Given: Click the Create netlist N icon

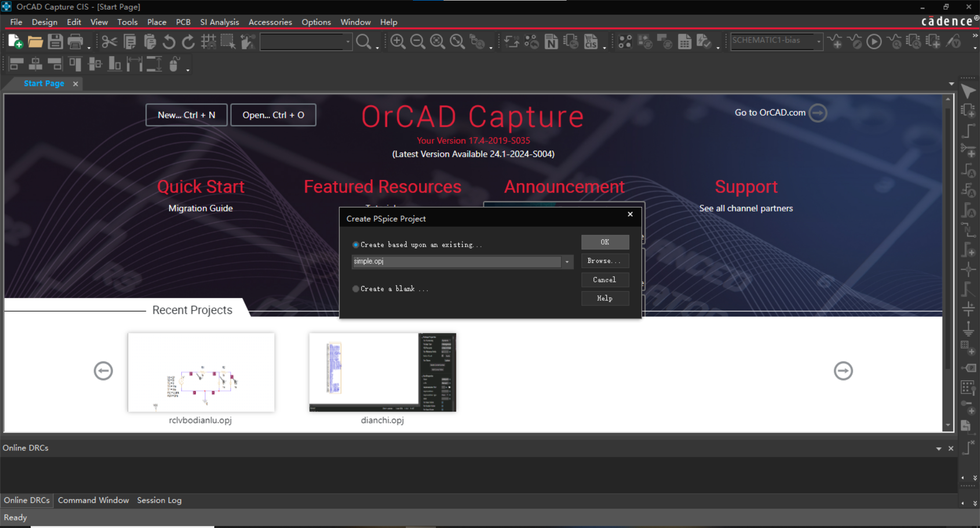Looking at the screenshot, I should pos(551,41).
